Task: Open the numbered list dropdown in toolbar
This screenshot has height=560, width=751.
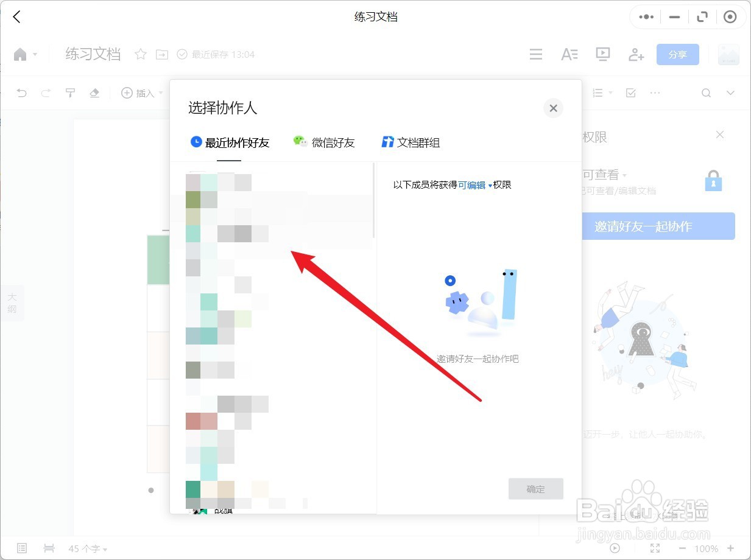Action: [x=602, y=93]
